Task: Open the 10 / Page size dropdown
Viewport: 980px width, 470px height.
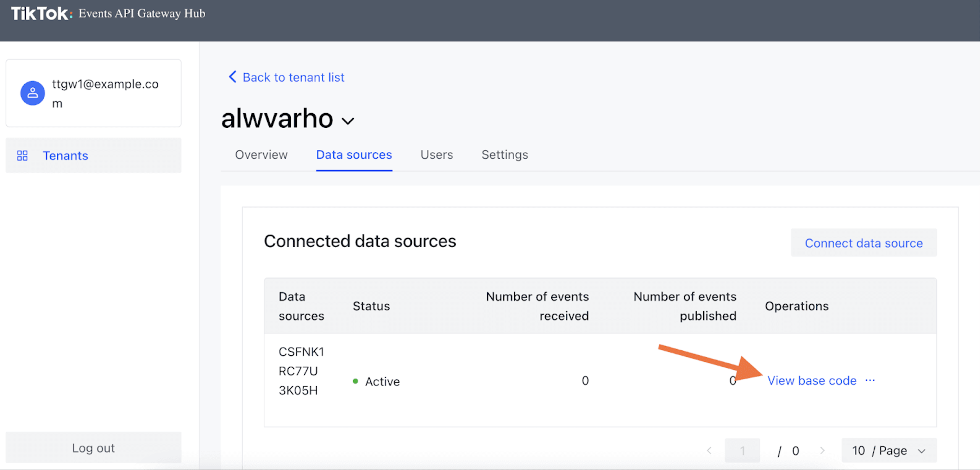Action: tap(889, 451)
